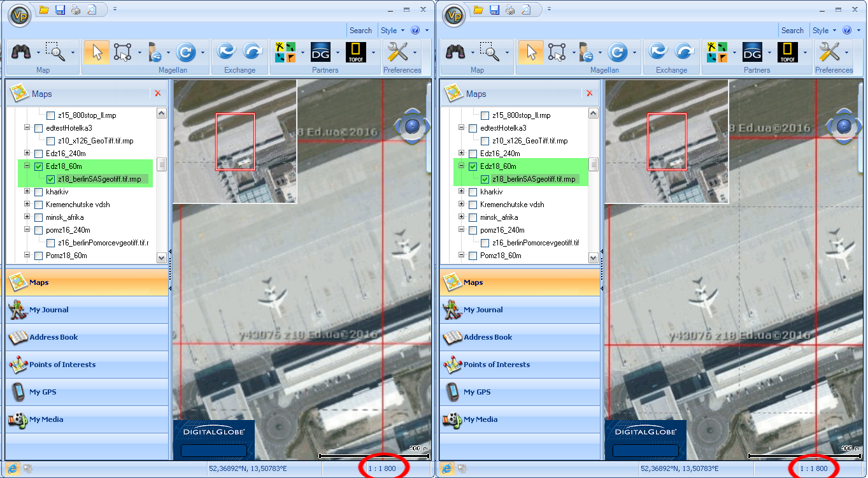868x478 pixels.
Task: Click the save floppy disk icon in the left window
Action: [60, 10]
